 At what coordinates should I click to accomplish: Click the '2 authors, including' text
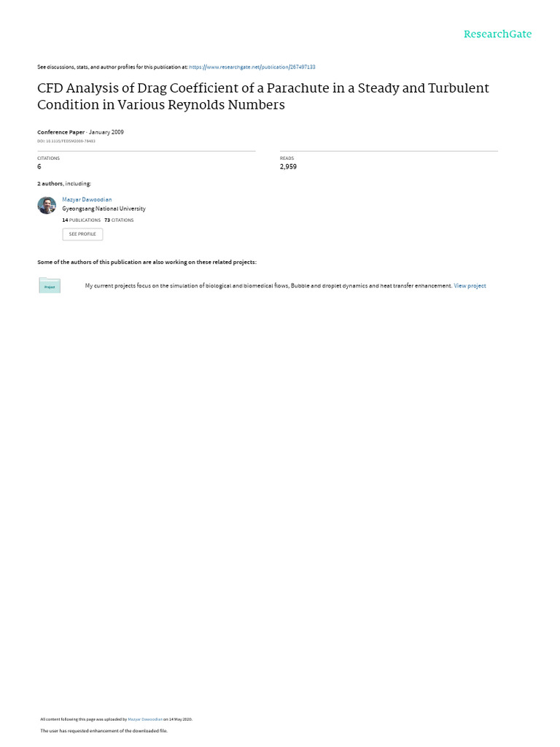pyautogui.click(x=64, y=184)
